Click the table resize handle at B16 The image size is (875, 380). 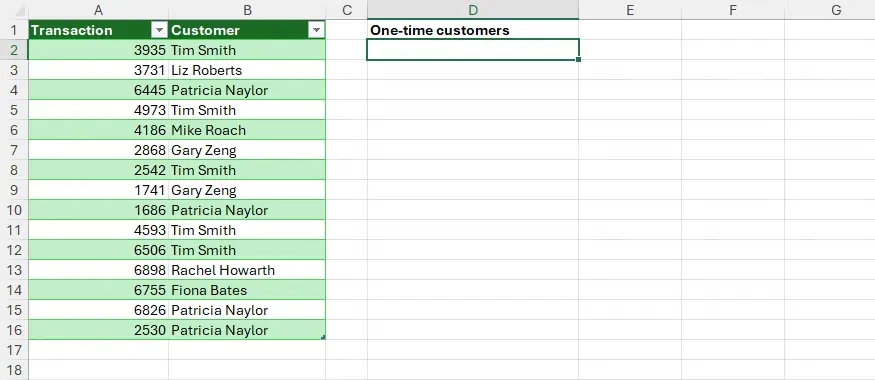coord(323,338)
